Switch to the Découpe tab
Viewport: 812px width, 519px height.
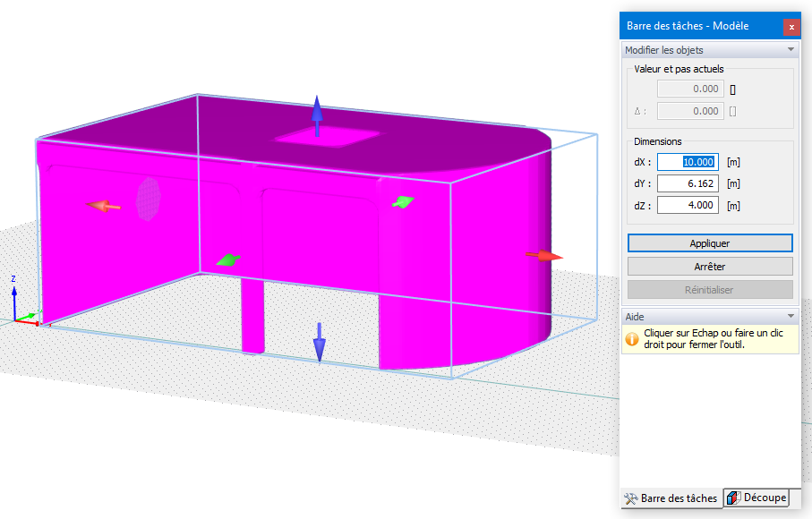pos(756,498)
